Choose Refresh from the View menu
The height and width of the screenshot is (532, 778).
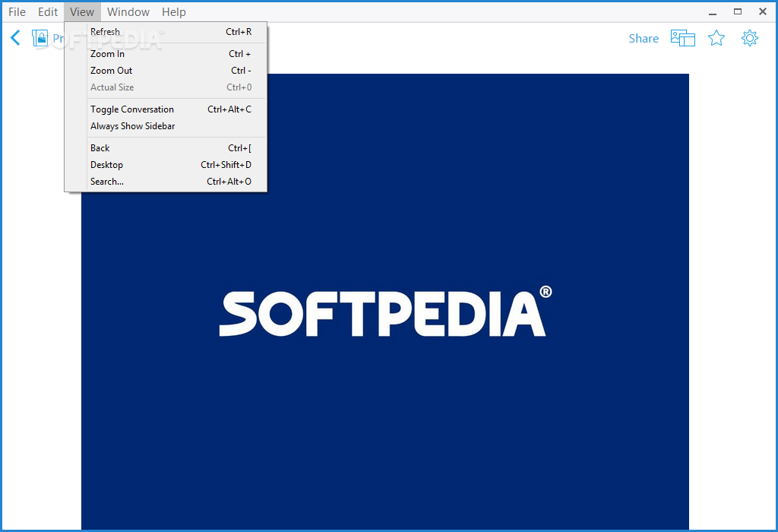point(166,32)
